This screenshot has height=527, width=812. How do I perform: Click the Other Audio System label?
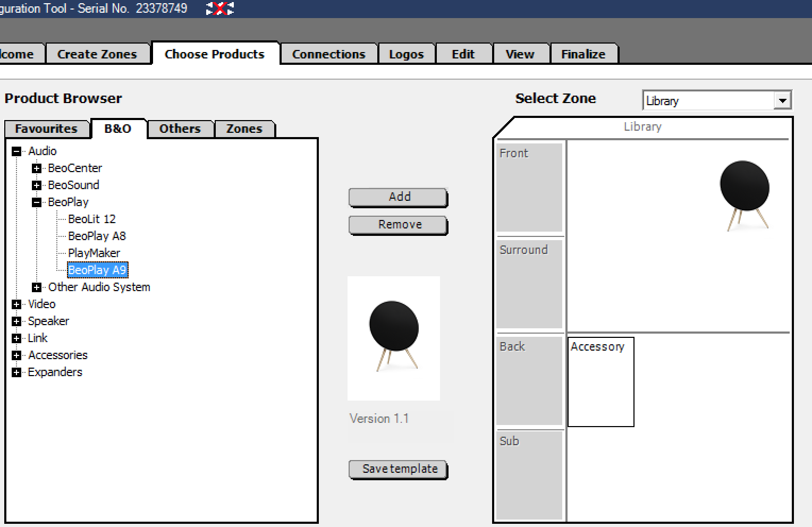pyautogui.click(x=99, y=287)
